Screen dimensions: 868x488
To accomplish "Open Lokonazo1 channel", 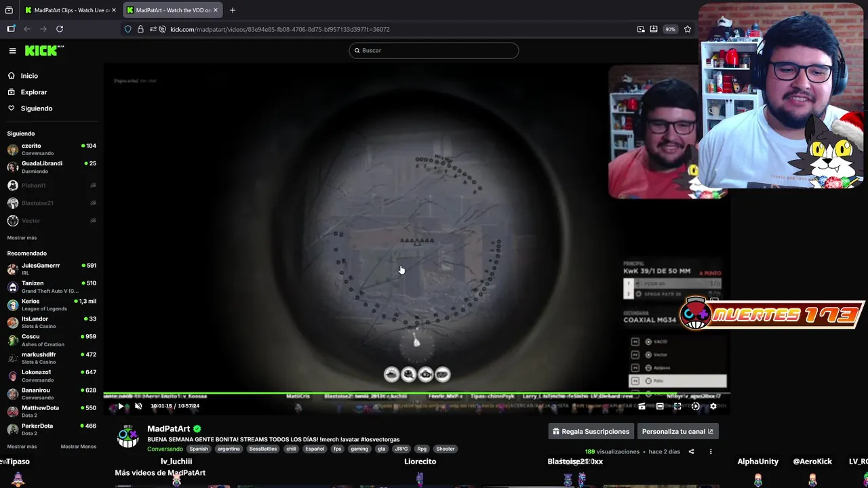I will click(x=52, y=375).
